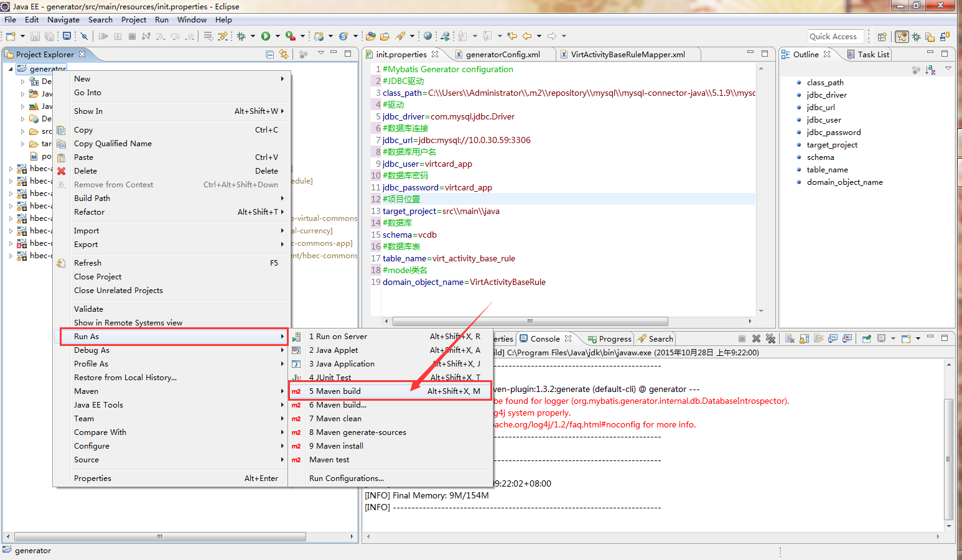The width and height of the screenshot is (962, 560).
Task: Click the Debug perspective icon
Action: tap(916, 37)
